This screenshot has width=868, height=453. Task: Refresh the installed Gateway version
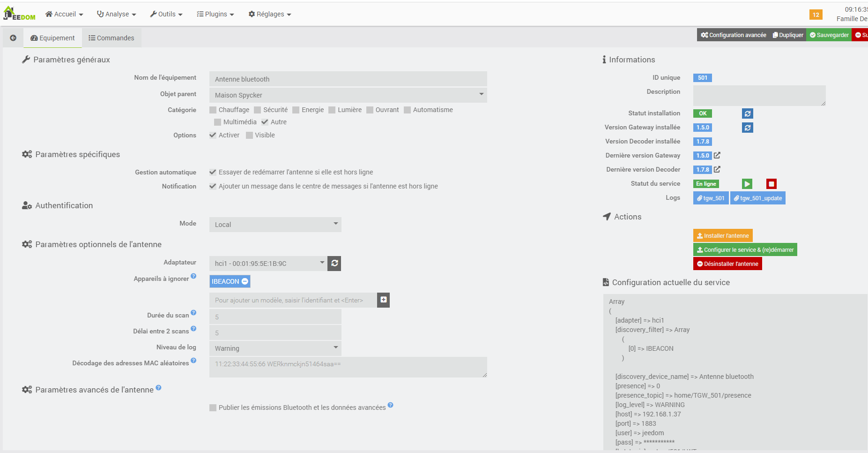click(748, 128)
